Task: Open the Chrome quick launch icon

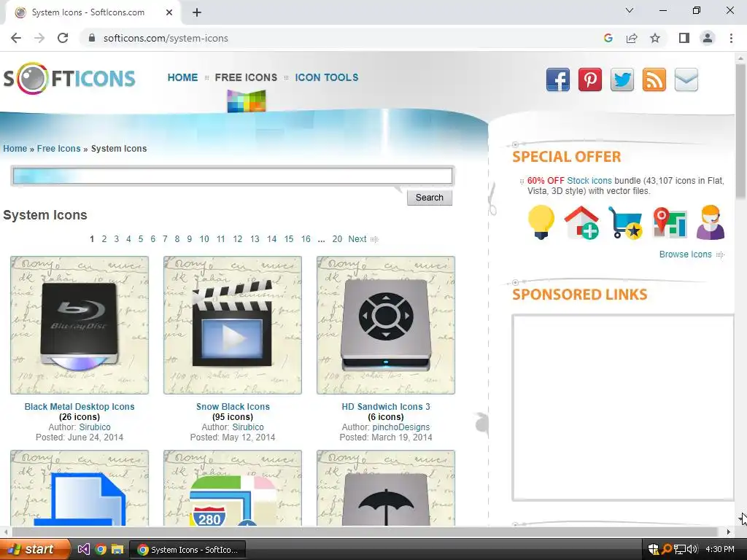Action: (x=101, y=550)
